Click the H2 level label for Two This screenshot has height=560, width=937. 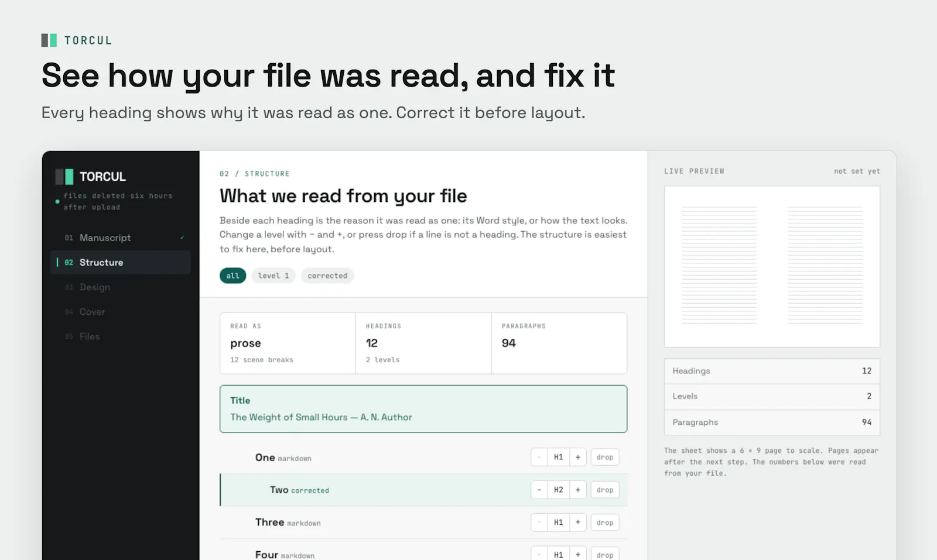tap(559, 490)
